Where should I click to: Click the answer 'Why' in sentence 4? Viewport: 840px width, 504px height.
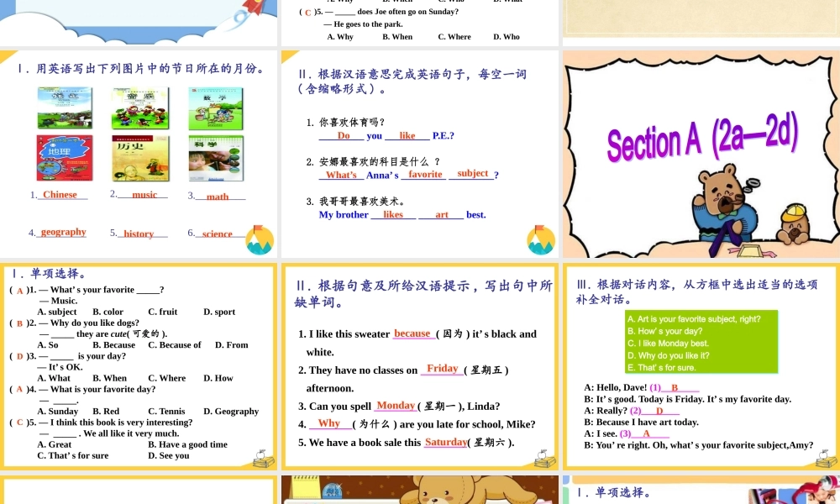click(329, 423)
